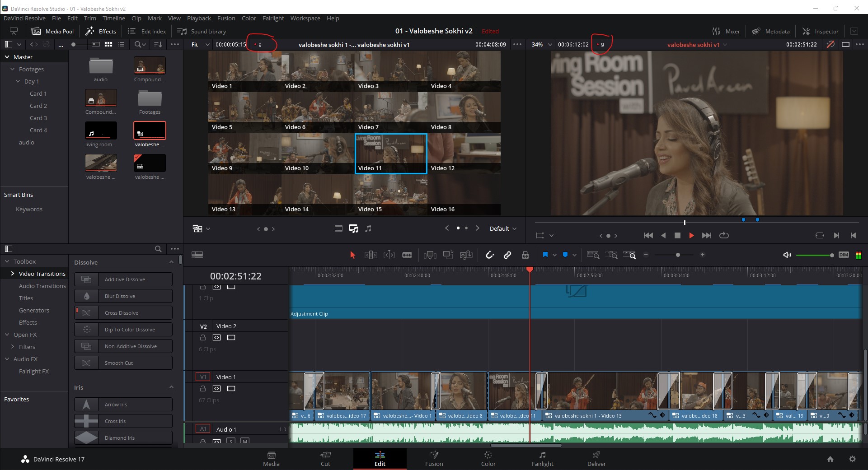Jump to first frame of timeline
Image resolution: width=868 pixels, height=470 pixels.
coord(648,235)
